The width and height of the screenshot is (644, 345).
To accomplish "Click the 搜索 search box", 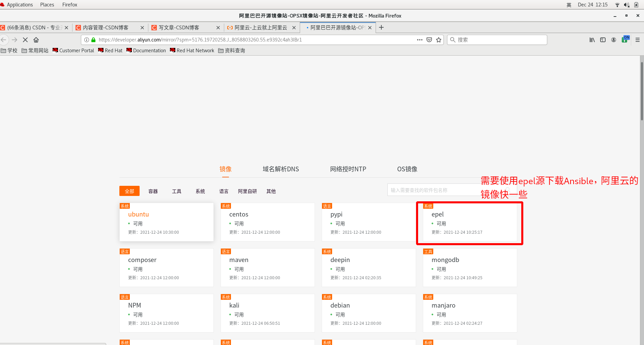I will pyautogui.click(x=497, y=40).
